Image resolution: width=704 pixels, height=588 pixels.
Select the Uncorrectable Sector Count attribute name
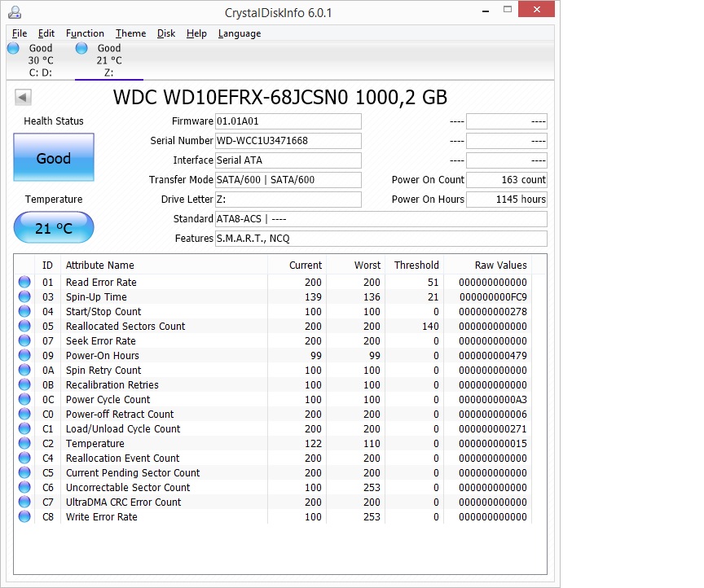tap(128, 487)
